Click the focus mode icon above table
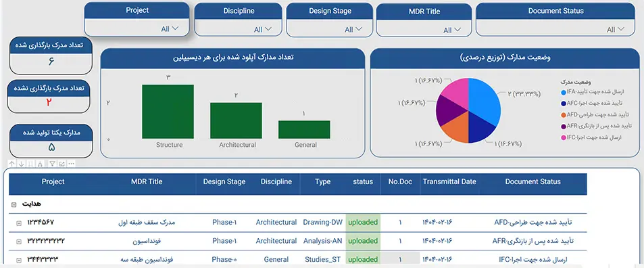 (61, 164)
